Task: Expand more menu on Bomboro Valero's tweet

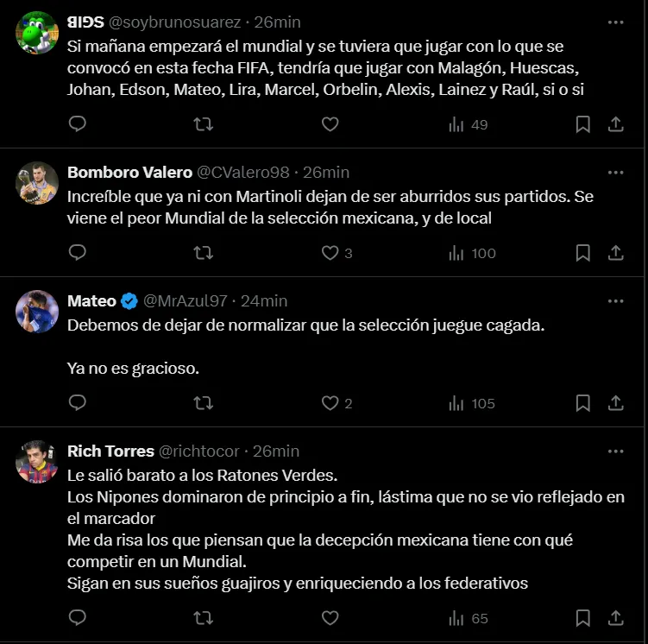Action: 615,172
